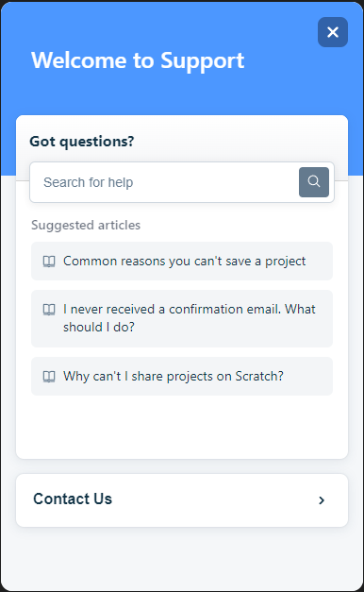Open the Contact Us section
364x592 pixels.
(182, 500)
